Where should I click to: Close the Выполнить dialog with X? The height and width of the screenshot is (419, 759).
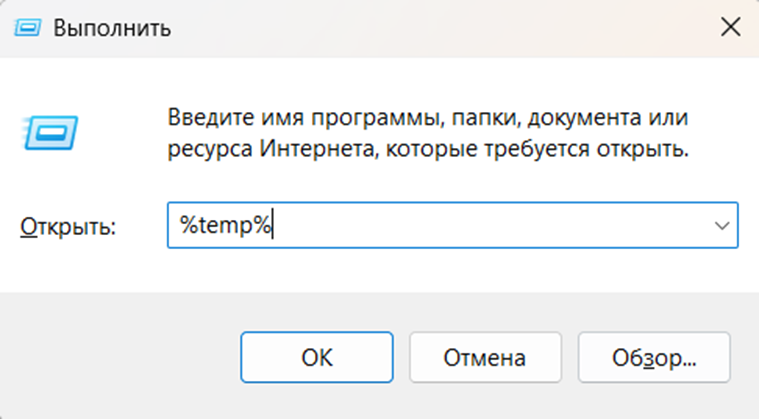click(x=730, y=27)
